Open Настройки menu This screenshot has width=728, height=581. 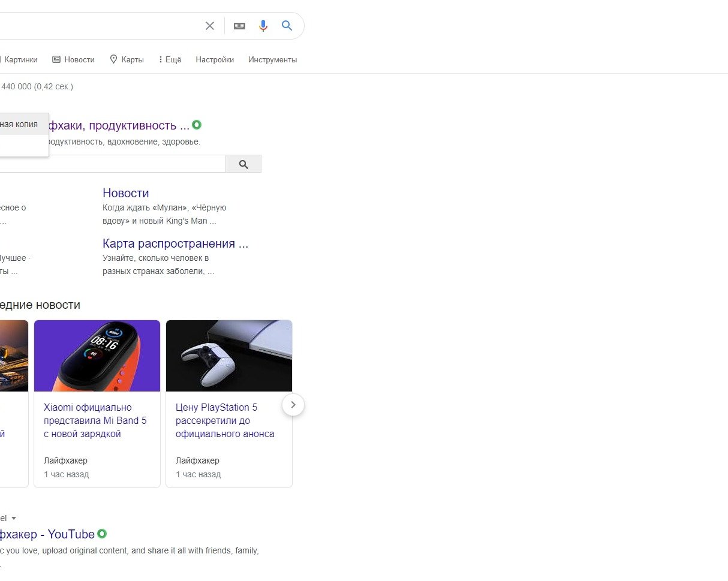215,59
